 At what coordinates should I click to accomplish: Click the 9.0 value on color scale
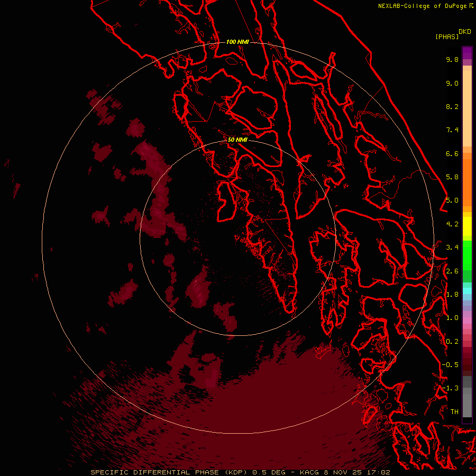[x=452, y=83]
